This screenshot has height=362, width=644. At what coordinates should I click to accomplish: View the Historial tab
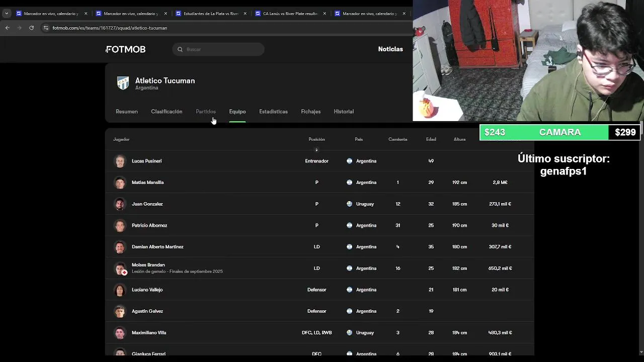[x=344, y=112]
